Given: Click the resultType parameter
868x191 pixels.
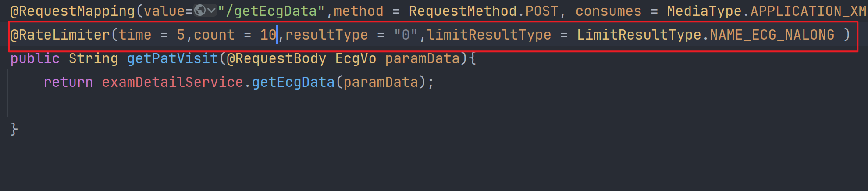Looking at the screenshot, I should click(x=327, y=35).
